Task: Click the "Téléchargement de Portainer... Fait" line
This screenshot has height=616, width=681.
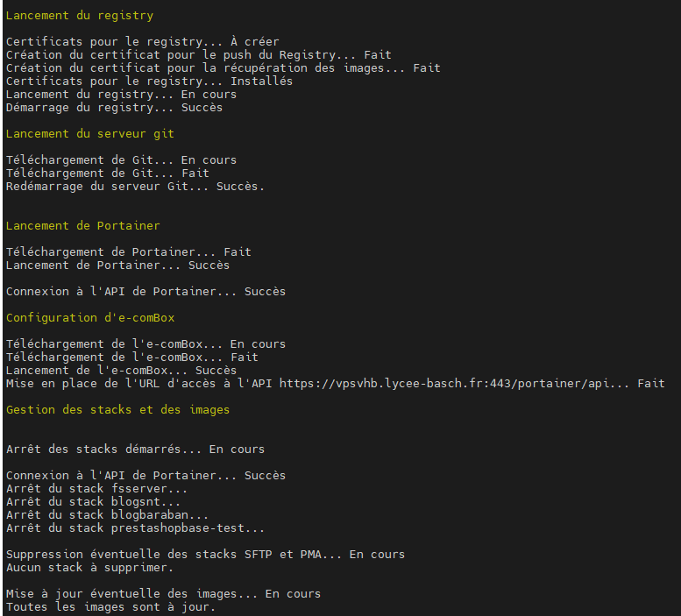Action: (x=129, y=252)
